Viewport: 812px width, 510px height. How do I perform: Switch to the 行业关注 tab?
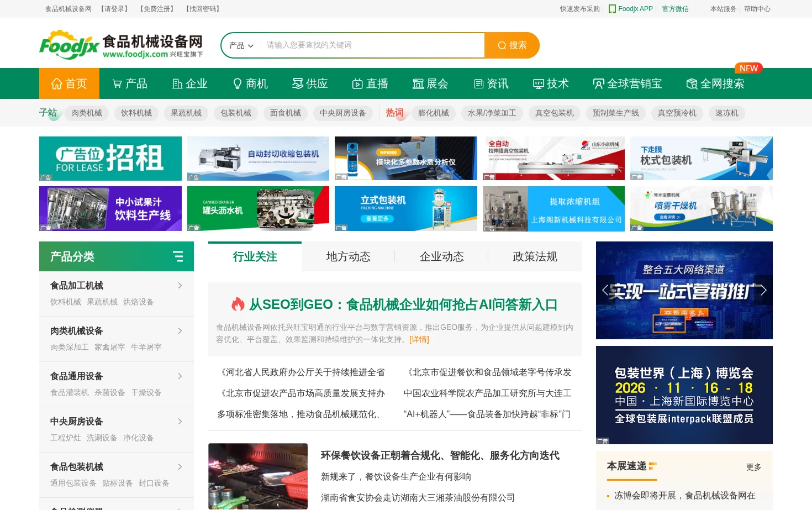click(x=255, y=256)
